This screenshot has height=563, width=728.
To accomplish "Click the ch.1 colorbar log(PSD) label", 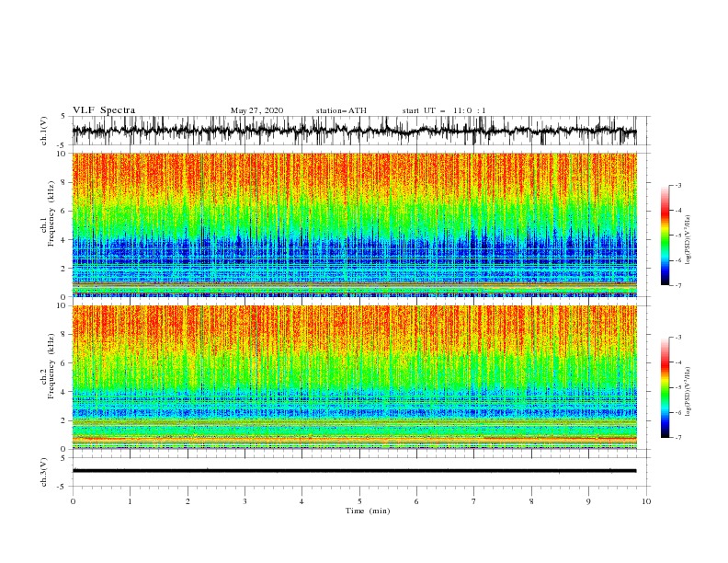I will (x=688, y=240).
